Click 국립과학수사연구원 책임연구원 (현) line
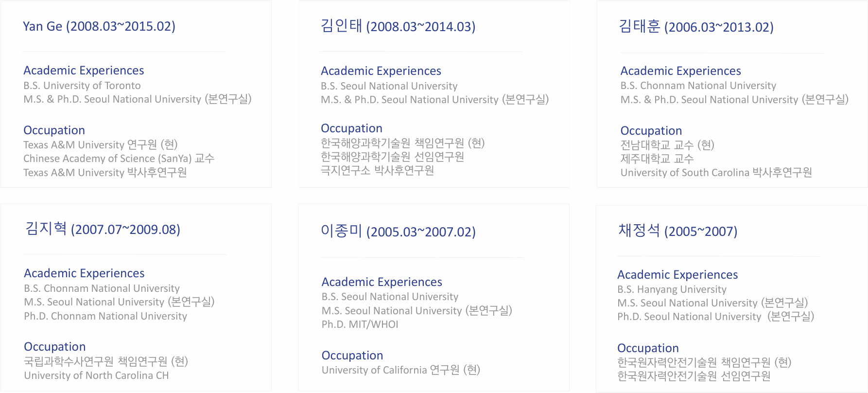Viewport: 868px width, 393px height. click(106, 361)
